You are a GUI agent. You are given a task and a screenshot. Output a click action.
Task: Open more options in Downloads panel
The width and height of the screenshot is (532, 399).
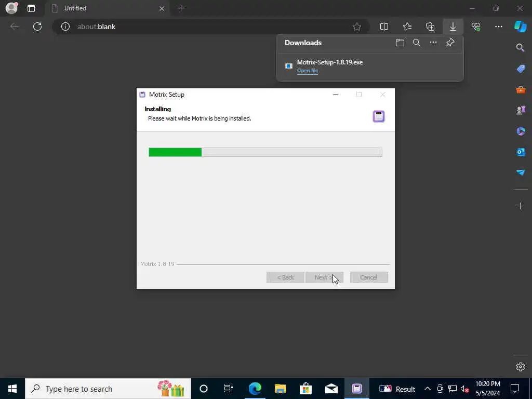click(433, 43)
